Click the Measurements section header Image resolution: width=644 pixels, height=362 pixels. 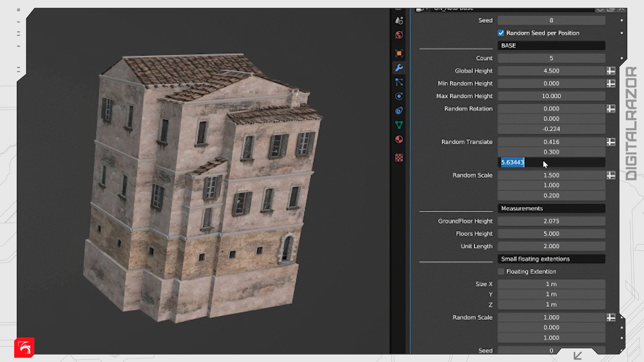tap(551, 208)
